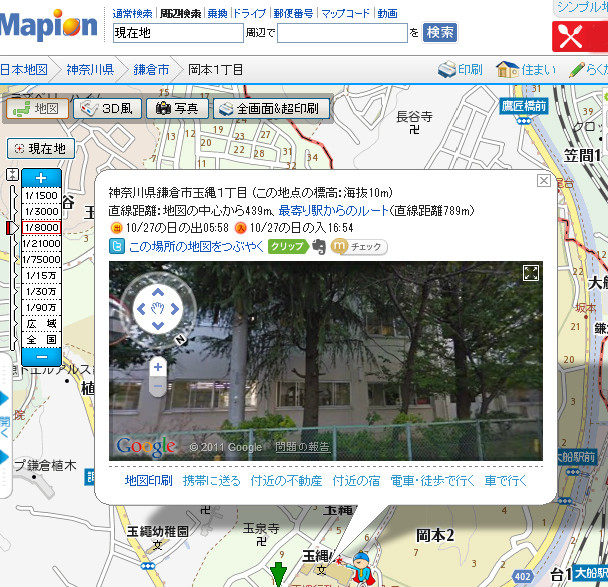The width and height of the screenshot is (608, 587).
Task: Set map scale to 1/1500
Action: (41, 195)
